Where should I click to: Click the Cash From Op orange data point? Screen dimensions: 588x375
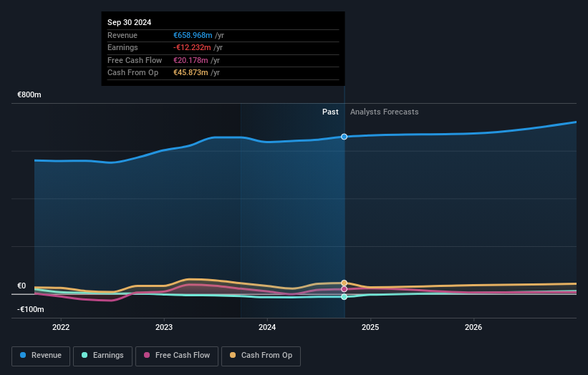pyautogui.click(x=344, y=283)
